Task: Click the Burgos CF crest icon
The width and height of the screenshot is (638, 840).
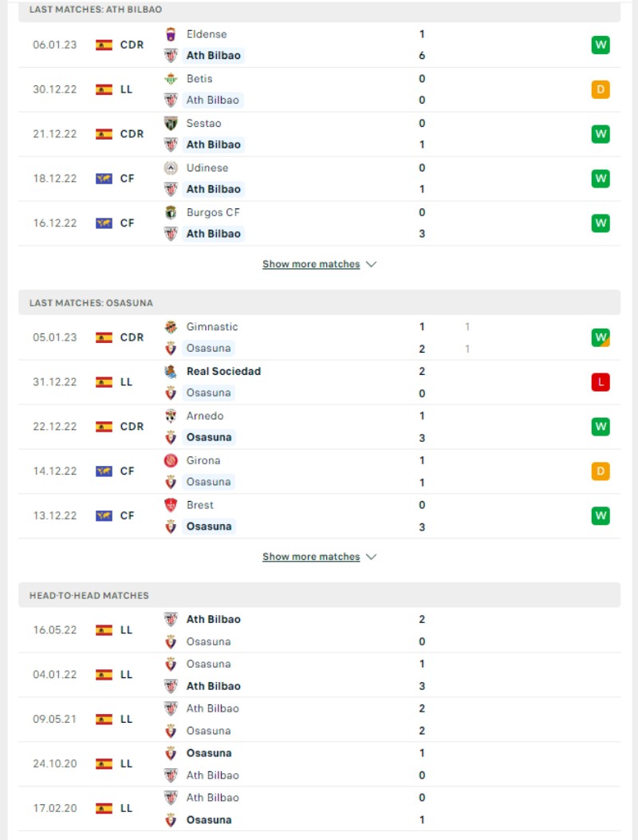Action: tap(171, 213)
